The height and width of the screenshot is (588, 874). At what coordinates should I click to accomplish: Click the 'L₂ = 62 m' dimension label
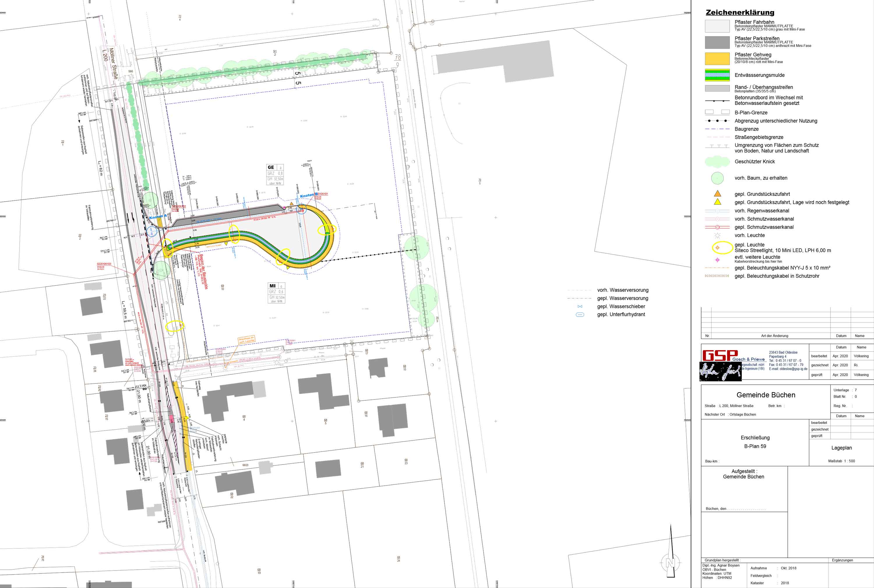click(100, 168)
